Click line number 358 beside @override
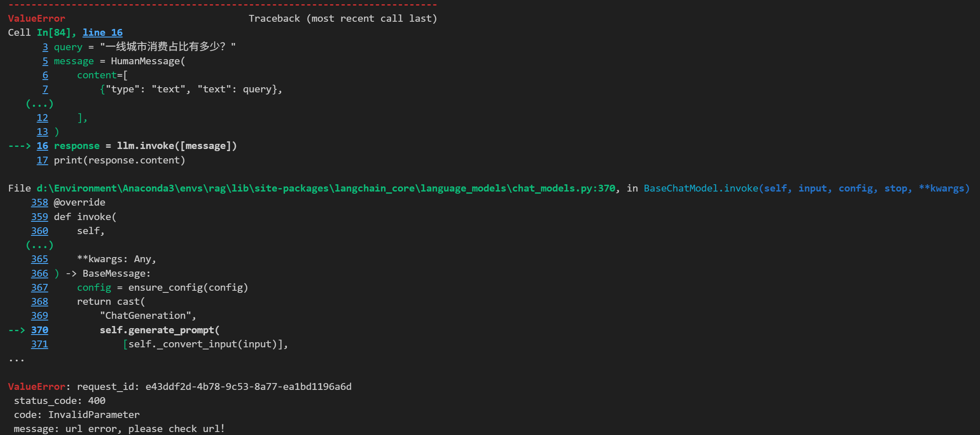This screenshot has height=435, width=980. [40, 203]
